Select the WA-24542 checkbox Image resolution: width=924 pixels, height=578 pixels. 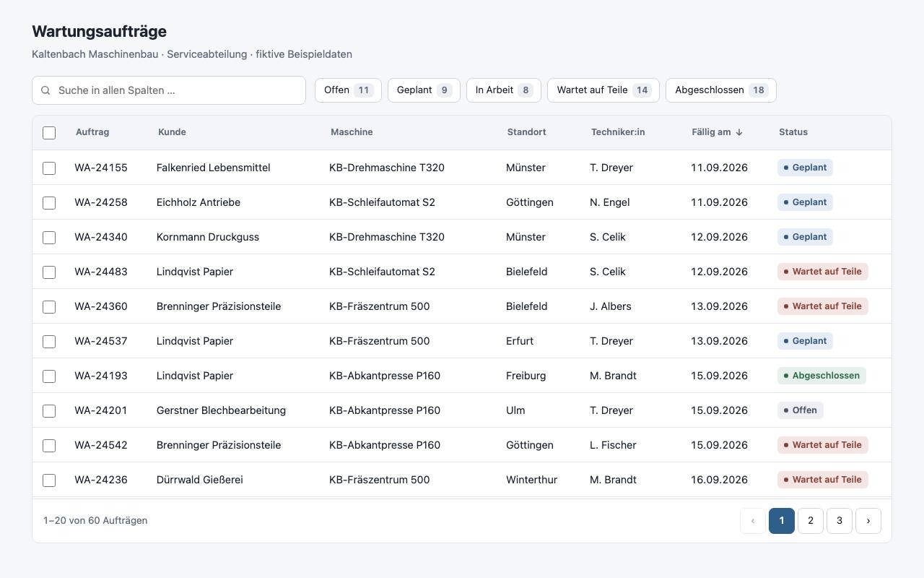(x=49, y=446)
